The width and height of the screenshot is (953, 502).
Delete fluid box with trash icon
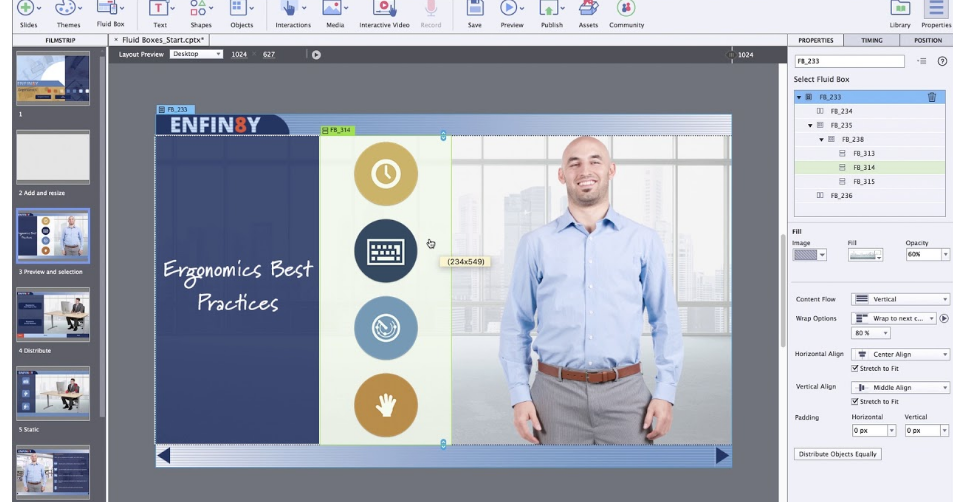tap(932, 97)
